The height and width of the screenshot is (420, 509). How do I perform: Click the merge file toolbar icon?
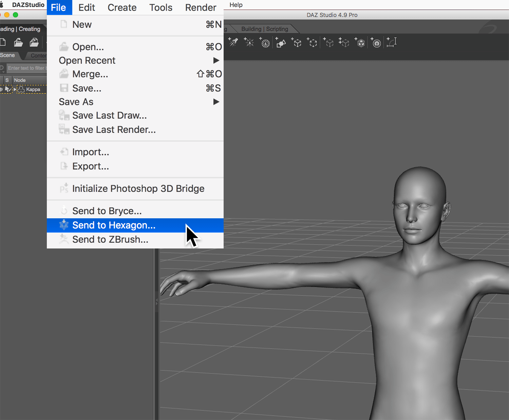34,42
